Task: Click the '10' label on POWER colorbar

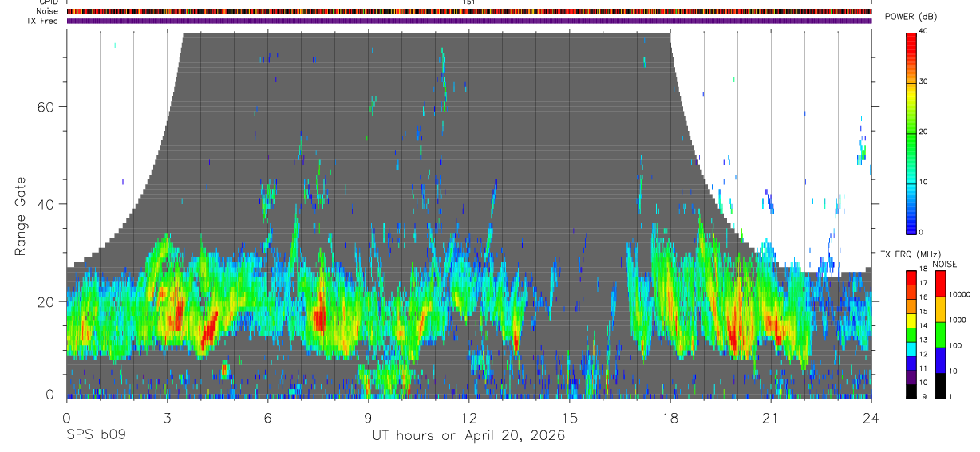Action: point(924,182)
